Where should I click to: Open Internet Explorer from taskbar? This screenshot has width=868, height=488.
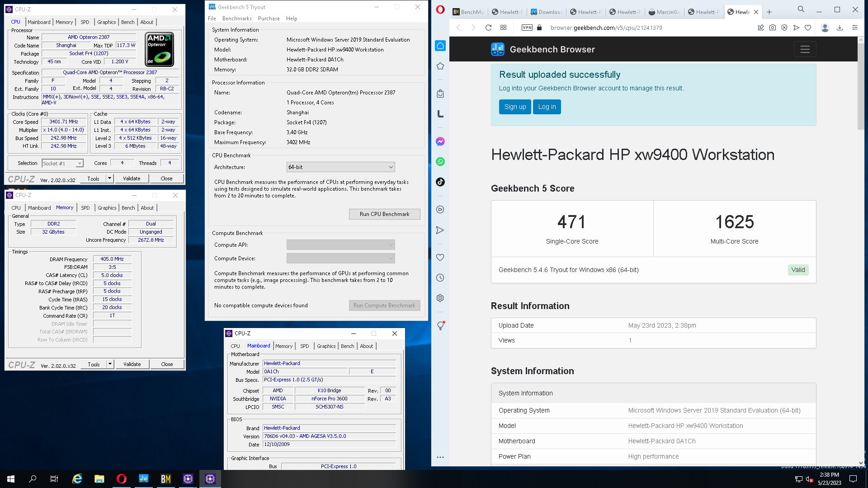click(x=77, y=479)
